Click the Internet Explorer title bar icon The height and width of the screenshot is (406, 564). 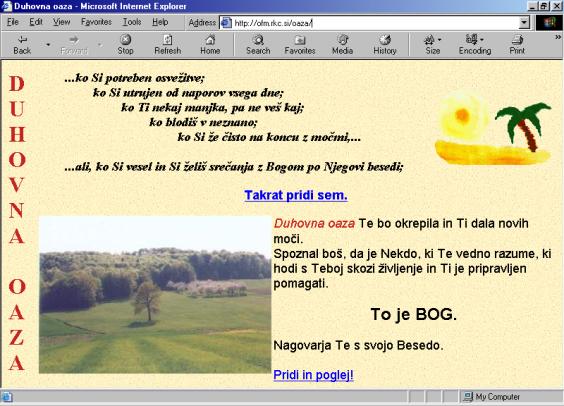pyautogui.click(x=6, y=6)
